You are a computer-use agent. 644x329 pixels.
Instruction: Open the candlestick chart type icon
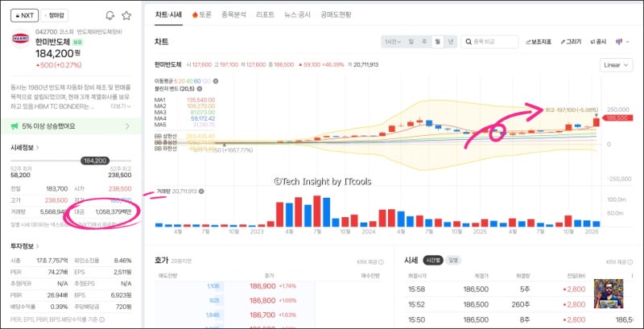(x=619, y=42)
